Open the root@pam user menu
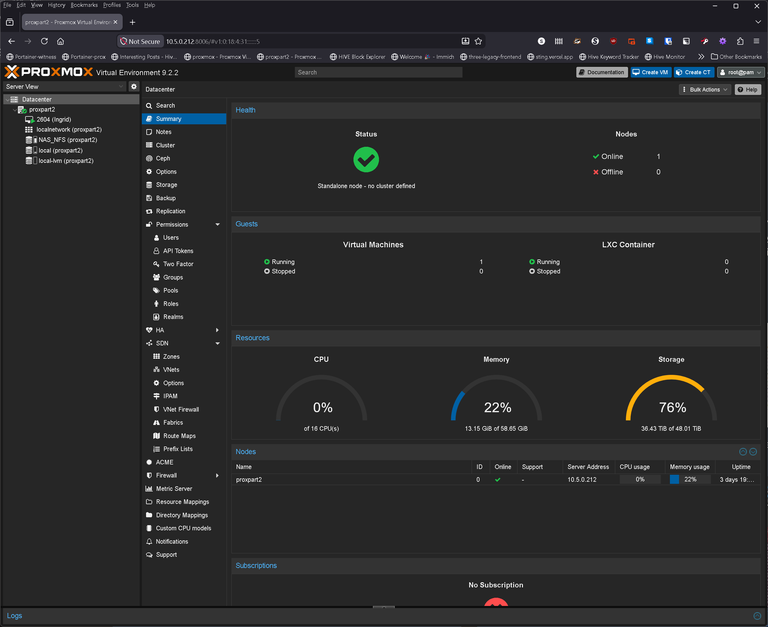768x627 pixels. click(x=741, y=72)
